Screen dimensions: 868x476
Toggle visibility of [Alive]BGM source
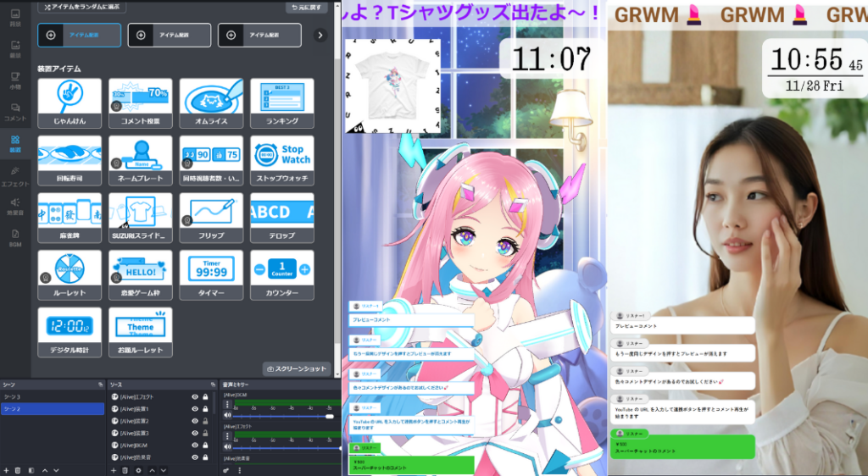point(195,445)
